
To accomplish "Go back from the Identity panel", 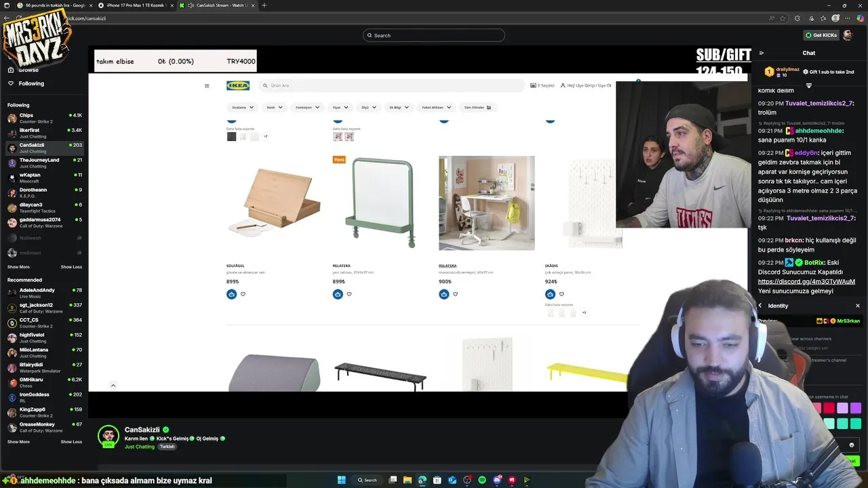I will point(760,306).
